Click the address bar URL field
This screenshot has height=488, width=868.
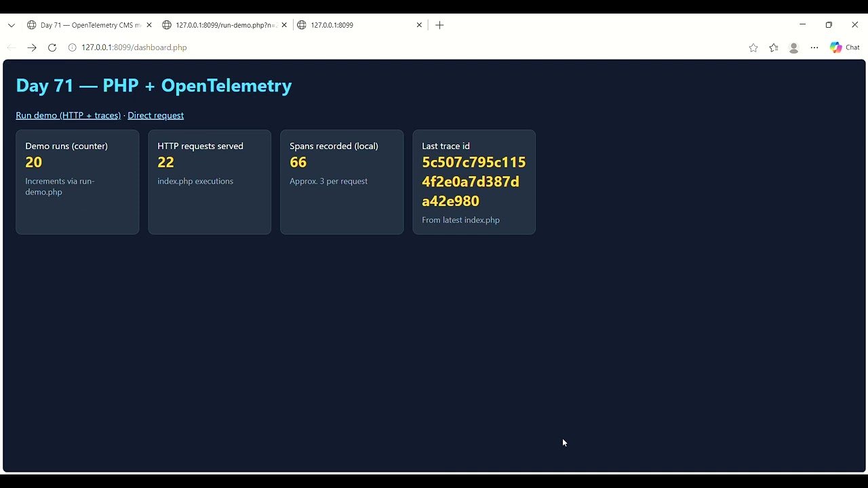pyautogui.click(x=407, y=47)
